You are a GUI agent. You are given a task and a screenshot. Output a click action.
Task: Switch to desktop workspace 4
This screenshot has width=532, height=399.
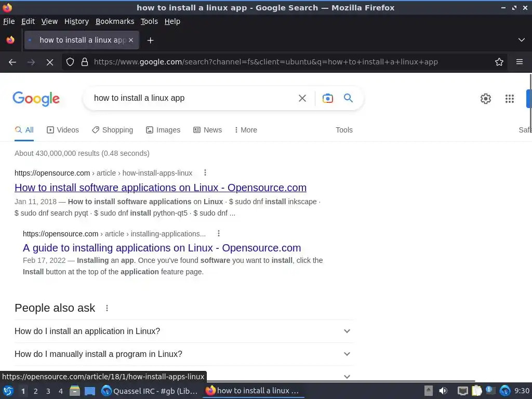(61, 391)
